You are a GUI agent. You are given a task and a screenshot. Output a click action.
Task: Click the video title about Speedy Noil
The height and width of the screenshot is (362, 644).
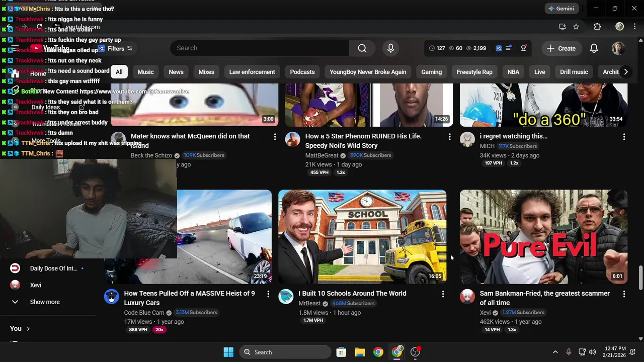coord(363,141)
